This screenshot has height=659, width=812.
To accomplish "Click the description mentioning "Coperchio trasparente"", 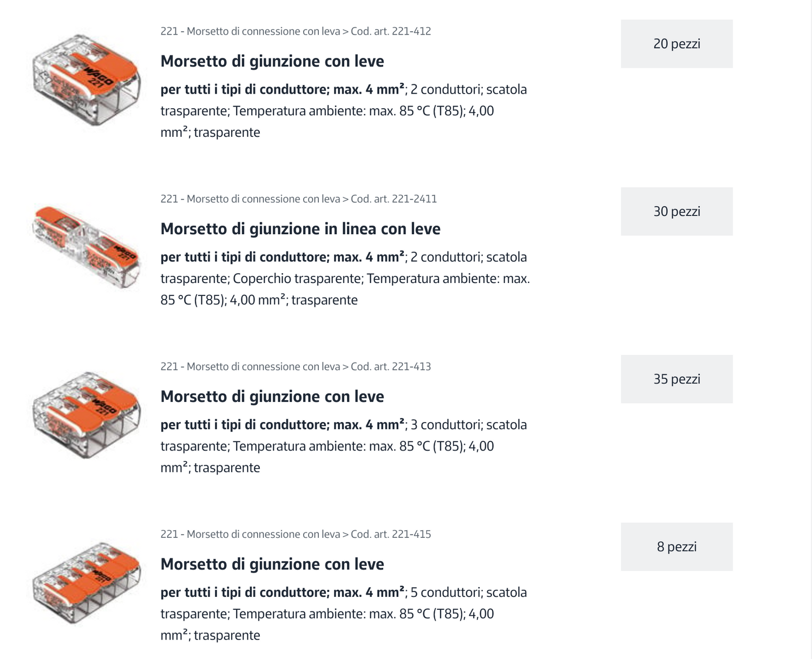I will (345, 279).
